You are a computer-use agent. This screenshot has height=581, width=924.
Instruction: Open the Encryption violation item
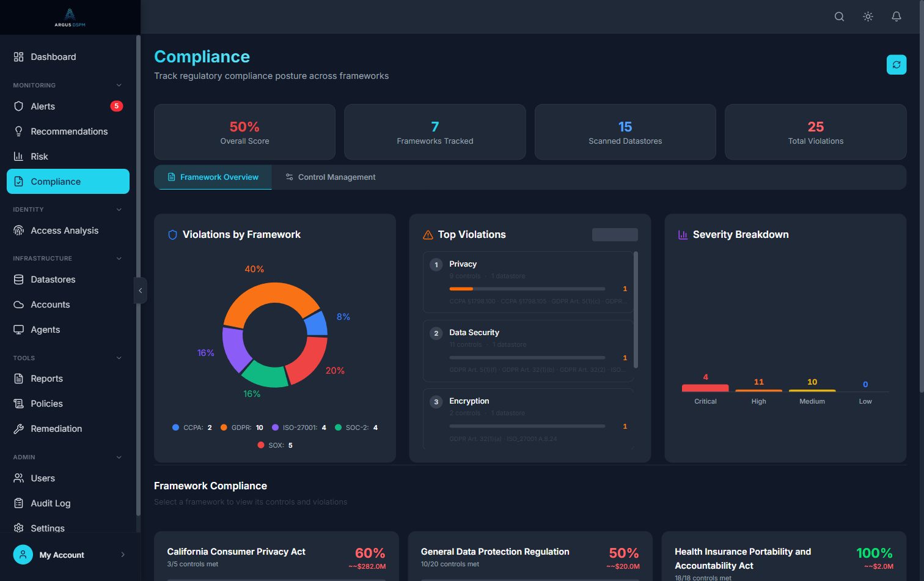pos(528,419)
